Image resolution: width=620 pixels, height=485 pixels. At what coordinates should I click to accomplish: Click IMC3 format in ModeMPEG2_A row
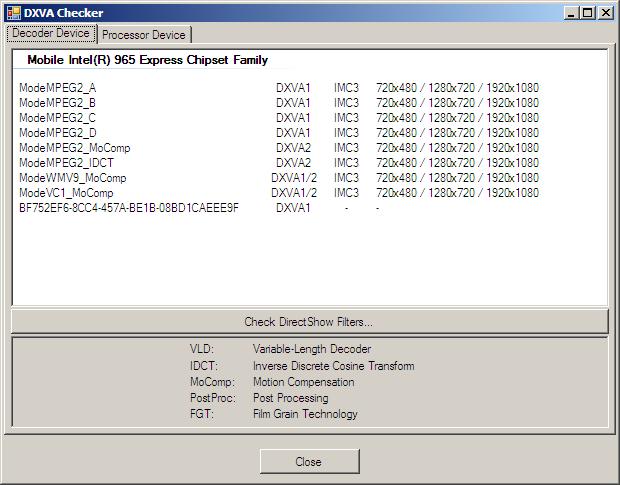tap(346, 88)
